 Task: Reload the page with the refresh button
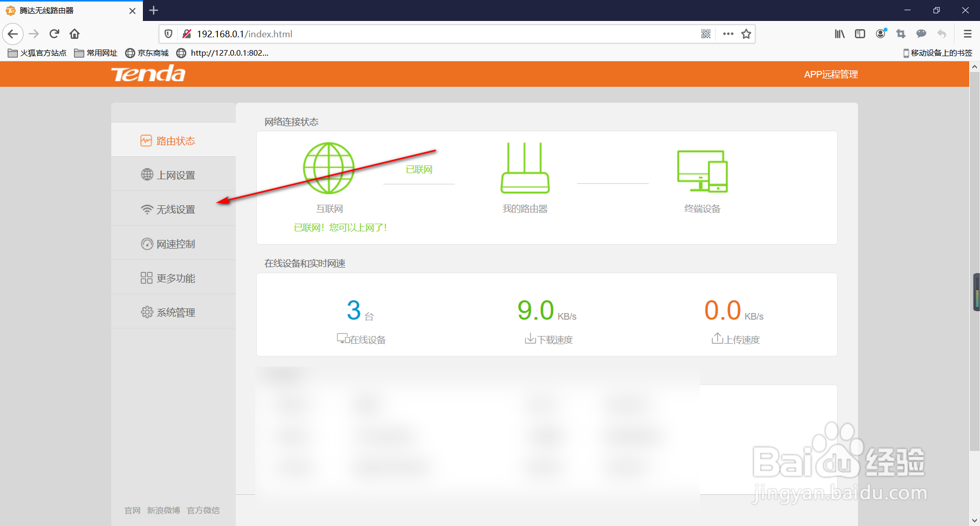click(54, 34)
